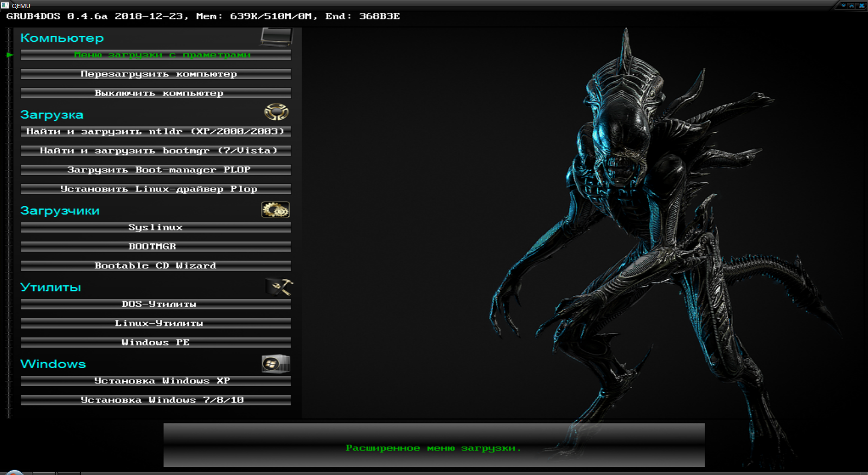Choose 'Перезагрузить компьютер' menu entry
Screen dimensions: 868x475
(x=156, y=74)
